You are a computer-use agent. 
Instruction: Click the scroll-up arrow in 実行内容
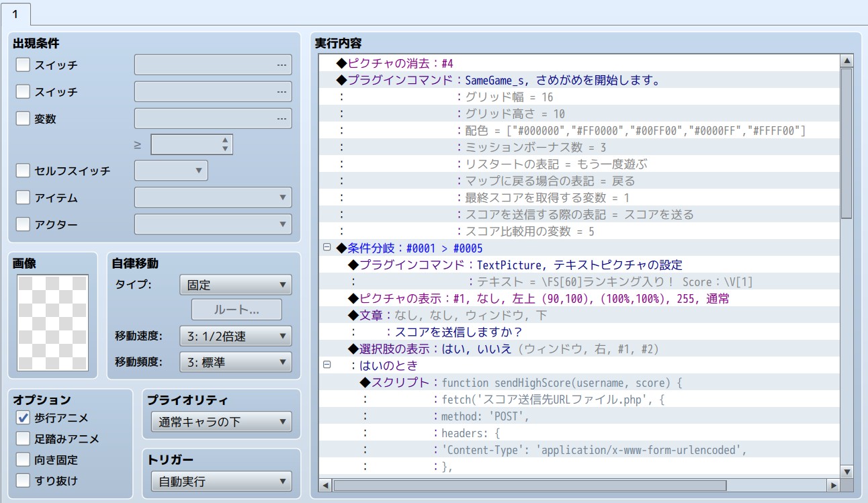pyautogui.click(x=847, y=61)
